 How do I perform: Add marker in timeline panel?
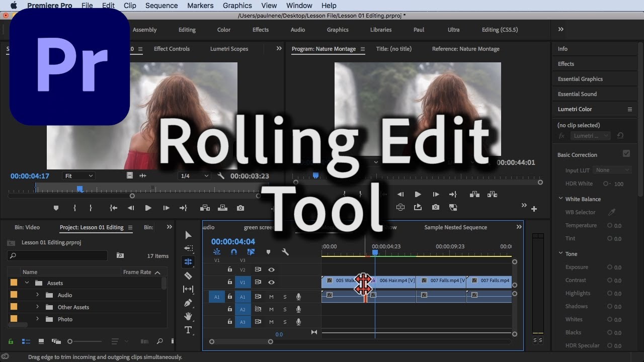268,252
